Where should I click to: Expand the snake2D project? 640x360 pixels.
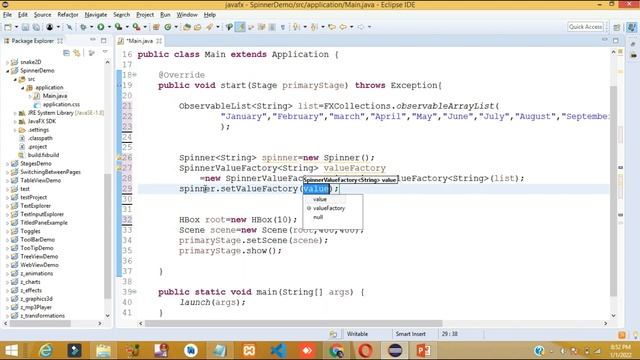[x=7, y=62]
